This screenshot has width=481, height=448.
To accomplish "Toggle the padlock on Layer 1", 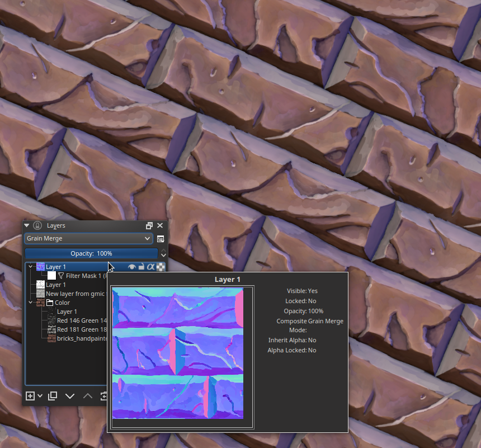I will tap(141, 267).
